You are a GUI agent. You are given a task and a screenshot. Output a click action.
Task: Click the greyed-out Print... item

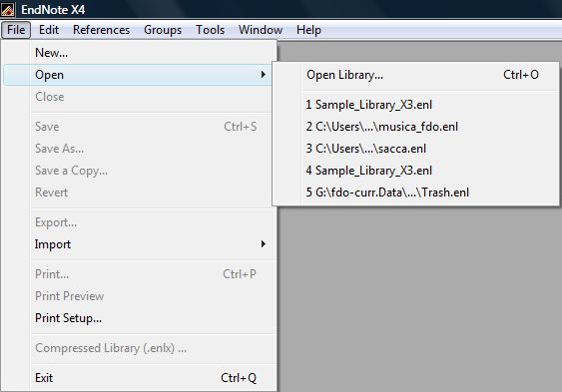(140, 274)
